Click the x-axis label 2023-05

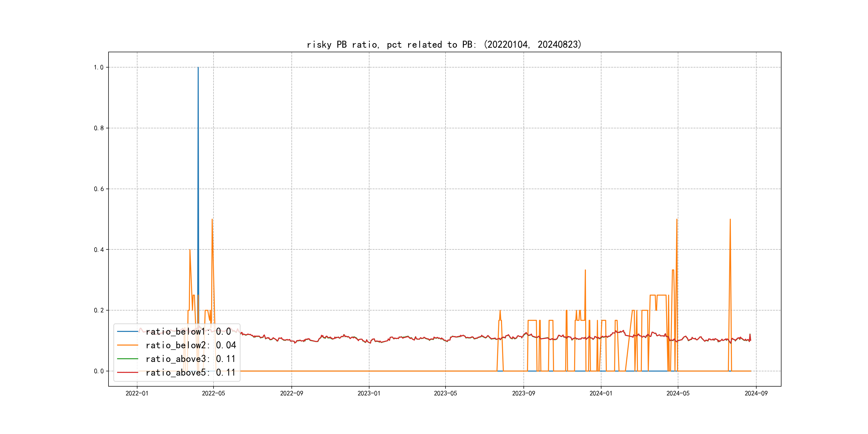[x=445, y=394]
